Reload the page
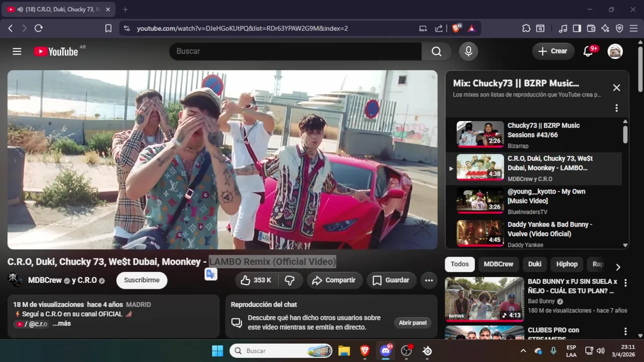The height and width of the screenshot is (362, 644). 38,29
